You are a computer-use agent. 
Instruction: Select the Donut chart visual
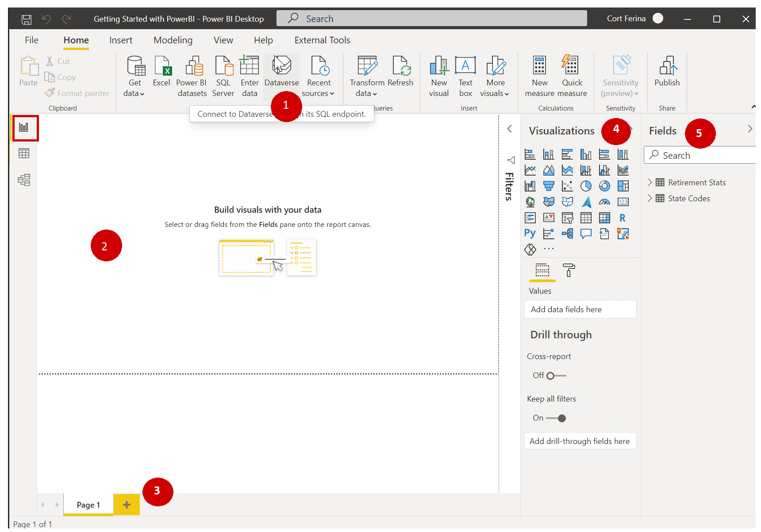(x=604, y=186)
